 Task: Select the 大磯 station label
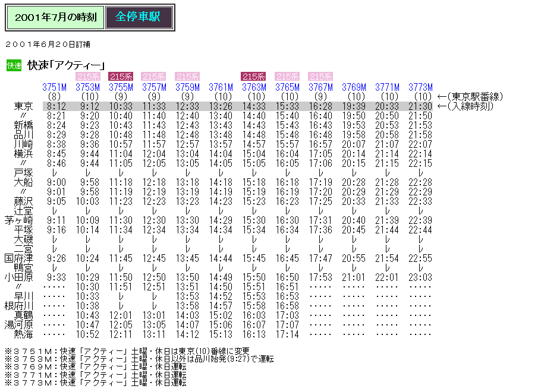click(x=23, y=239)
